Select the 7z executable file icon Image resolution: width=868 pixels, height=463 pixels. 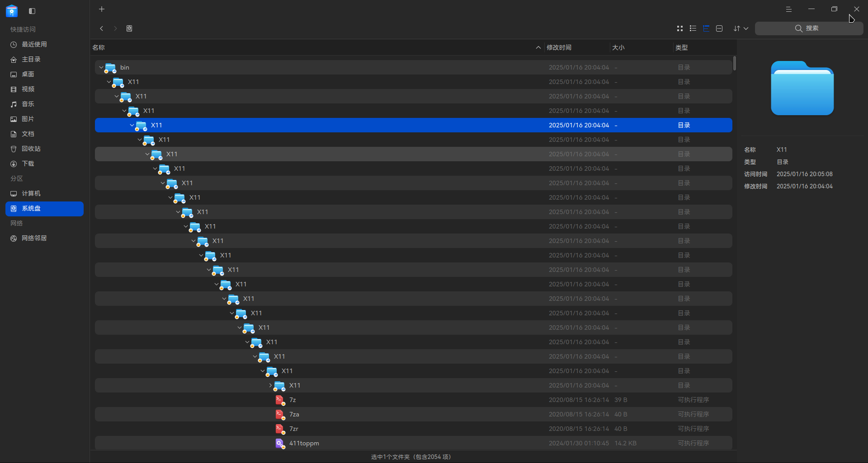280,400
